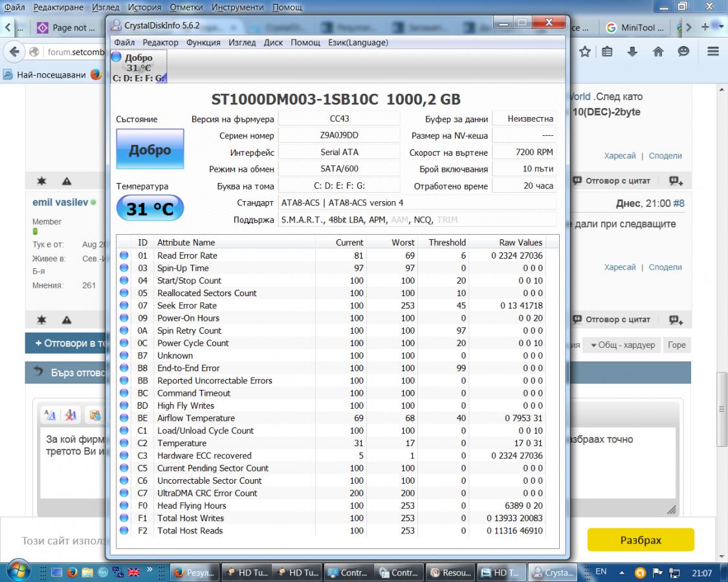Open the Firefox bookmarks list icon
Image resolution: width=728 pixels, height=582 pixels.
607,52
